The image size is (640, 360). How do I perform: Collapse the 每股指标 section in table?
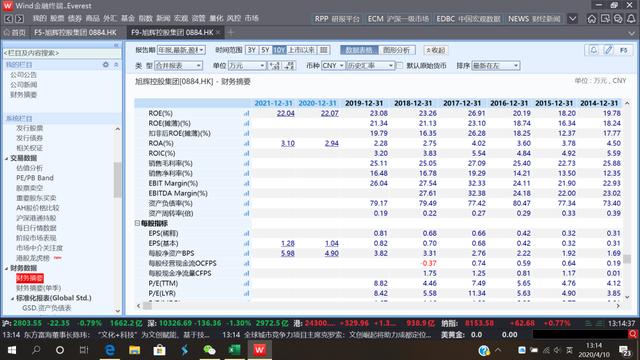pos(137,223)
